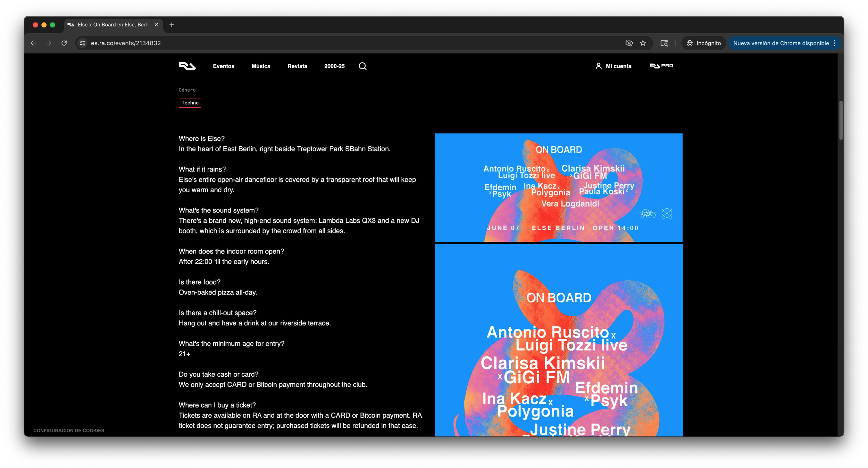Open the small On Board flyer image
Image resolution: width=868 pixels, height=468 pixels.
pyautogui.click(x=559, y=187)
